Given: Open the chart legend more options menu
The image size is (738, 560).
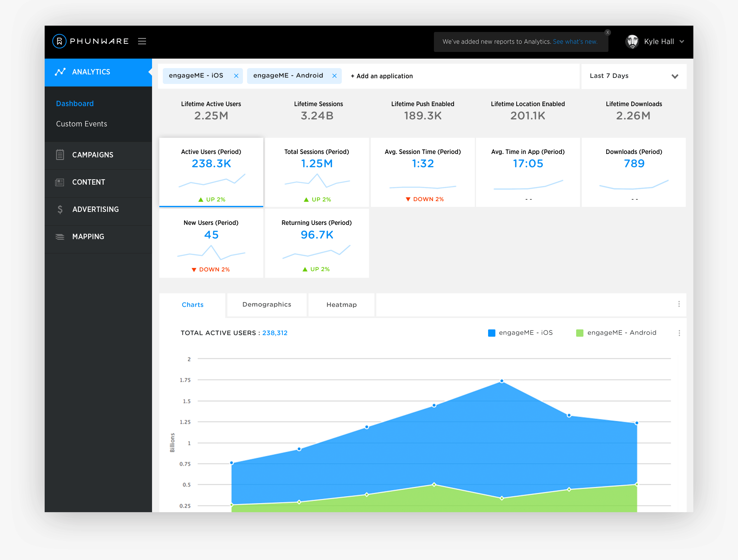Looking at the screenshot, I should 679,333.
